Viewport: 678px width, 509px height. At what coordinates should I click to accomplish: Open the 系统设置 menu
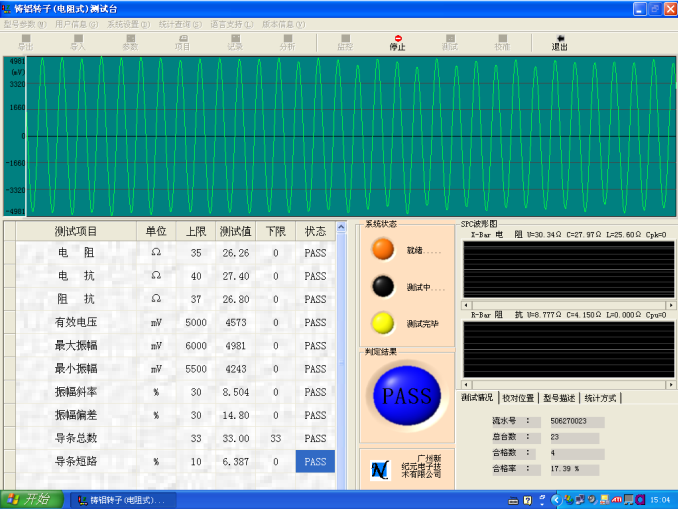tap(128, 23)
